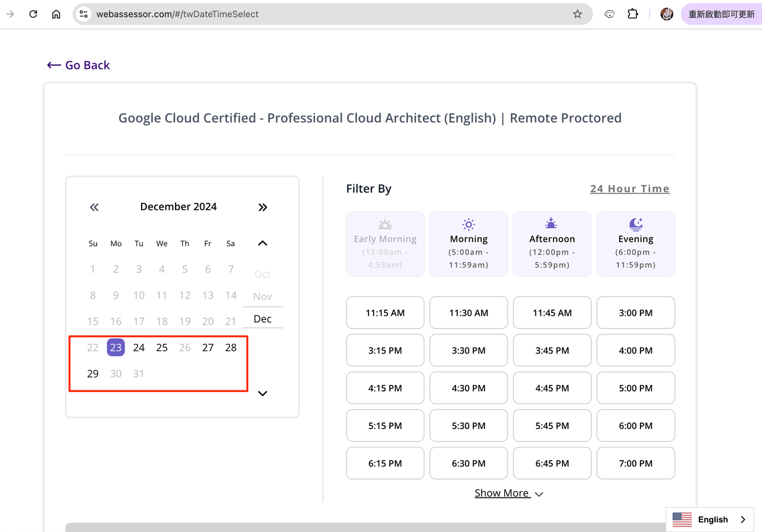
Task: Move the month list down with chevron
Action: pyautogui.click(x=263, y=393)
